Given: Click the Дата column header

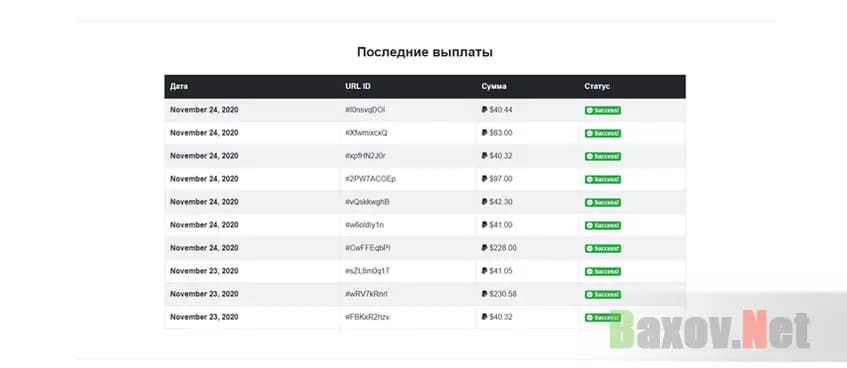Looking at the screenshot, I should [179, 86].
